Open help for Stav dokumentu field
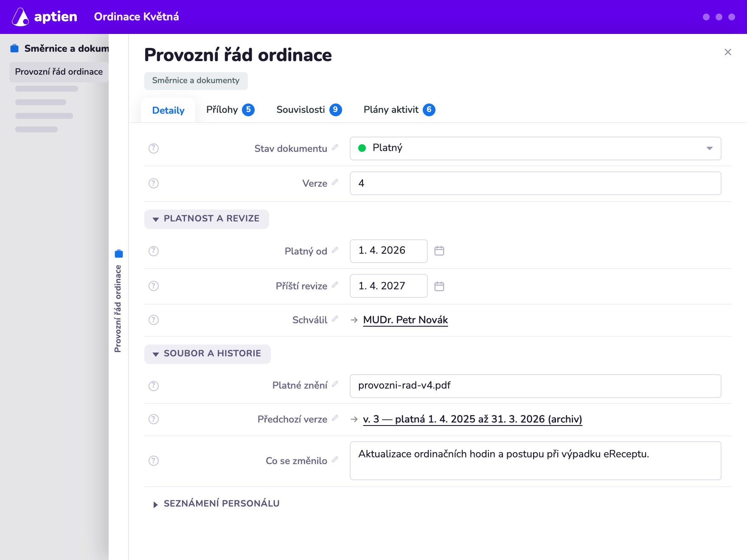The image size is (747, 560). point(154,148)
